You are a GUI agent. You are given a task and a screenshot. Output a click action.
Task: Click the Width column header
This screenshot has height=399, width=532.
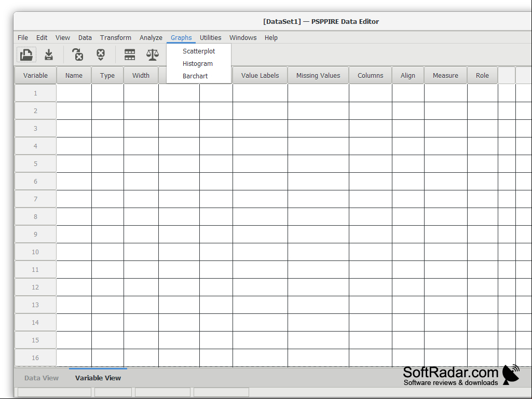141,75
